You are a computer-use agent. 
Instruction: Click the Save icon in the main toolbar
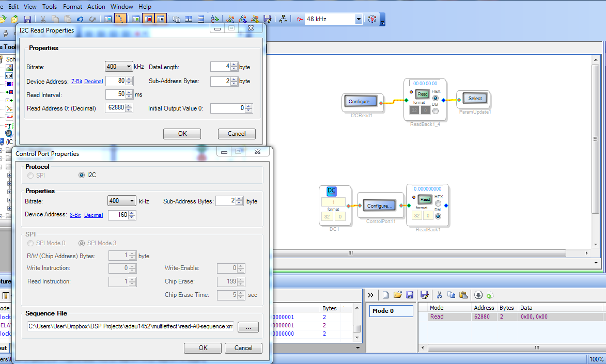[x=27, y=19]
